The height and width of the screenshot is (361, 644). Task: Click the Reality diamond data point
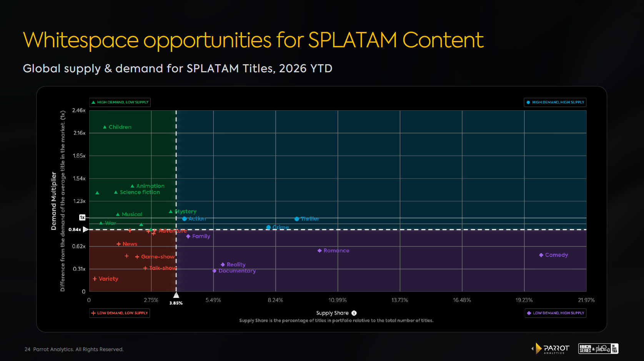[x=223, y=265]
